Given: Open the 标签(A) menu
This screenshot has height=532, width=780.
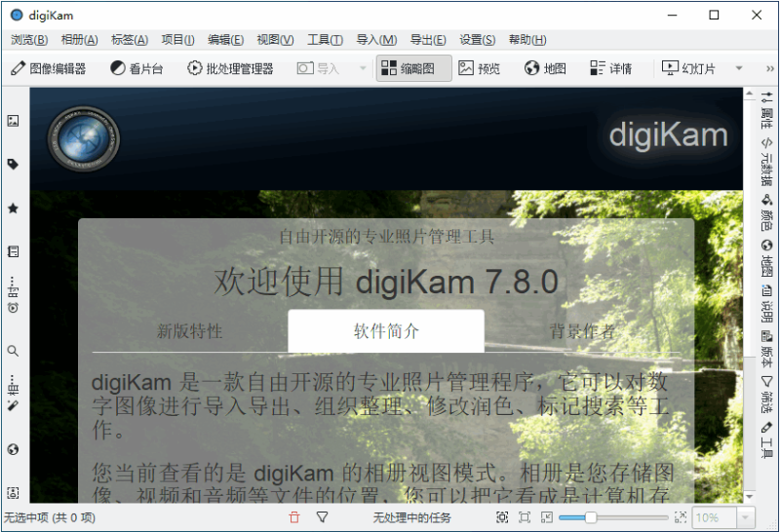Looking at the screenshot, I should click(x=130, y=40).
